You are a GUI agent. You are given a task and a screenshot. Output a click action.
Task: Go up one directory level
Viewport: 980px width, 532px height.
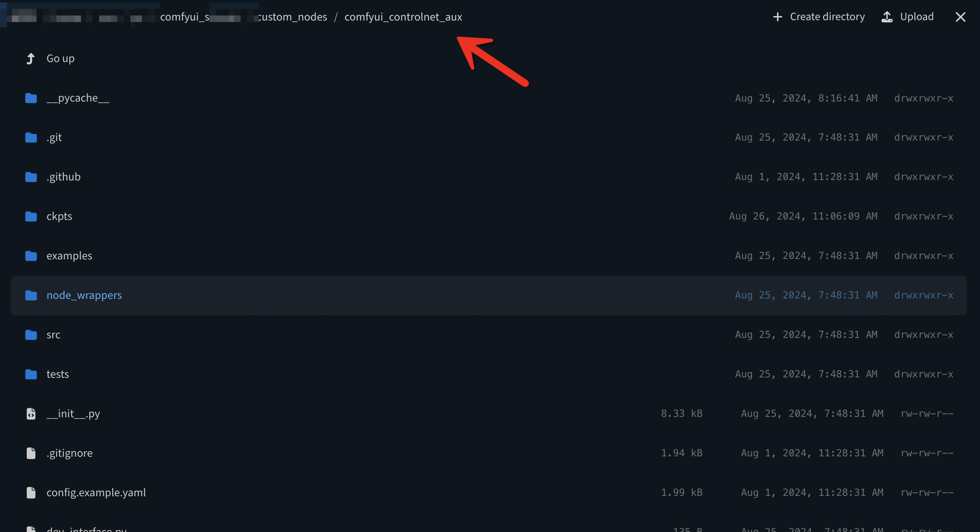pos(60,58)
